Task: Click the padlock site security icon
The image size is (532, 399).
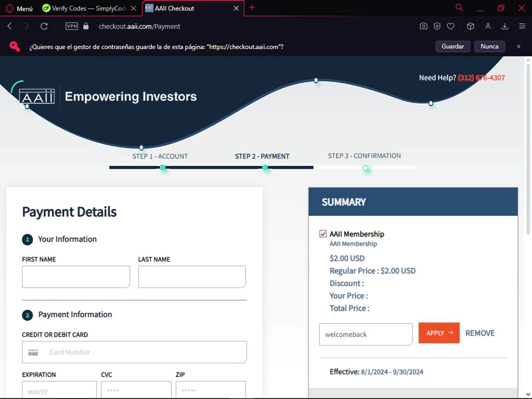Action: (x=86, y=26)
